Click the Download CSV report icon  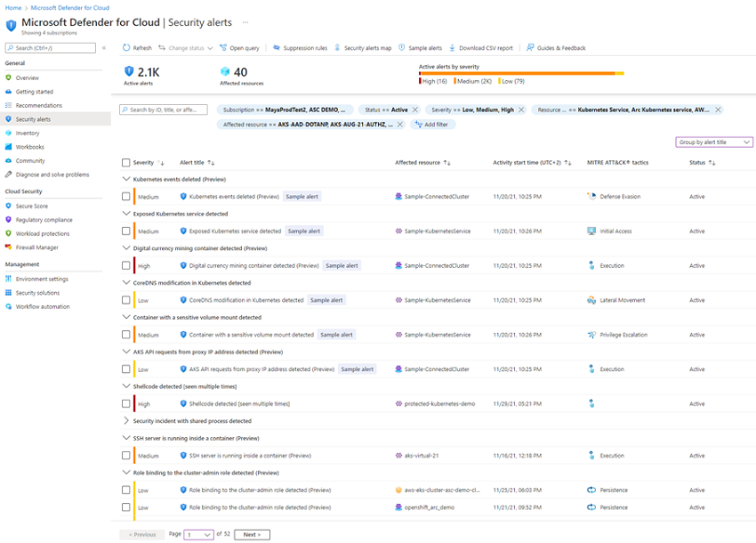(452, 48)
